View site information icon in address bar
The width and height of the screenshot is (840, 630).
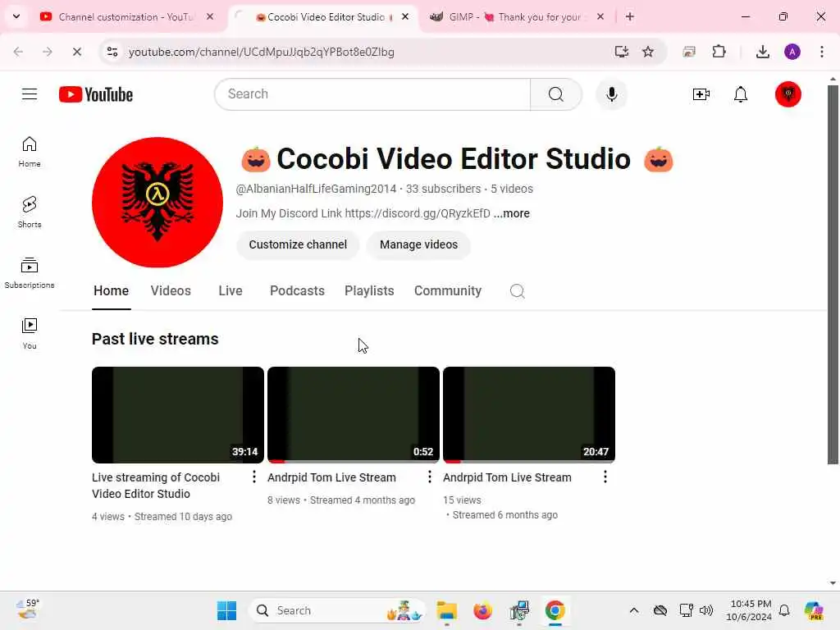point(112,52)
